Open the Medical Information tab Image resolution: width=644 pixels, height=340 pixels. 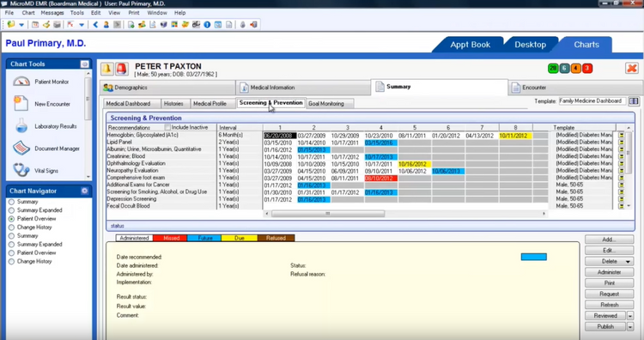click(303, 88)
